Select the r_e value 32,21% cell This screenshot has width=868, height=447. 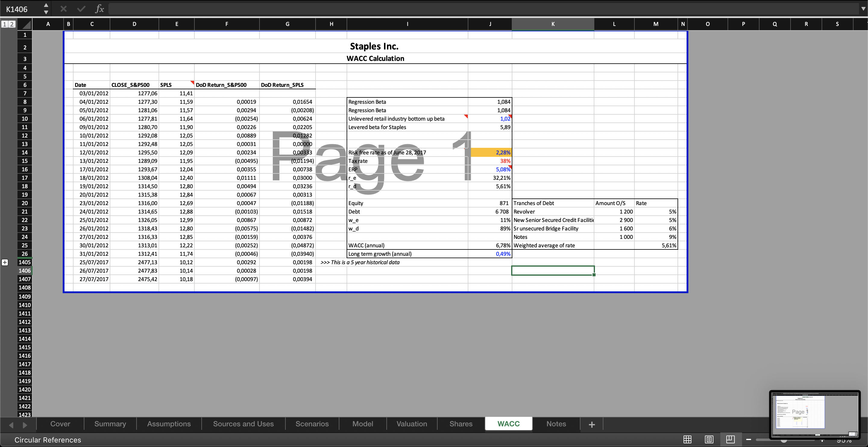[490, 178]
